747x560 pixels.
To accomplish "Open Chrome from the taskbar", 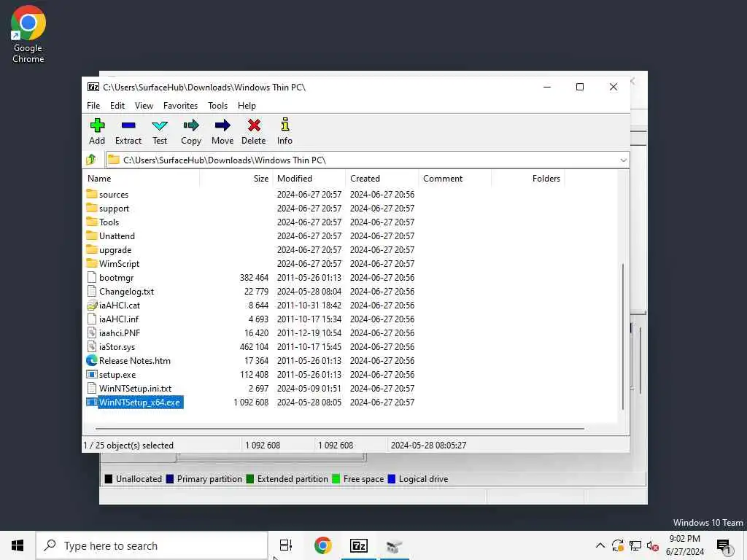I will click(323, 545).
